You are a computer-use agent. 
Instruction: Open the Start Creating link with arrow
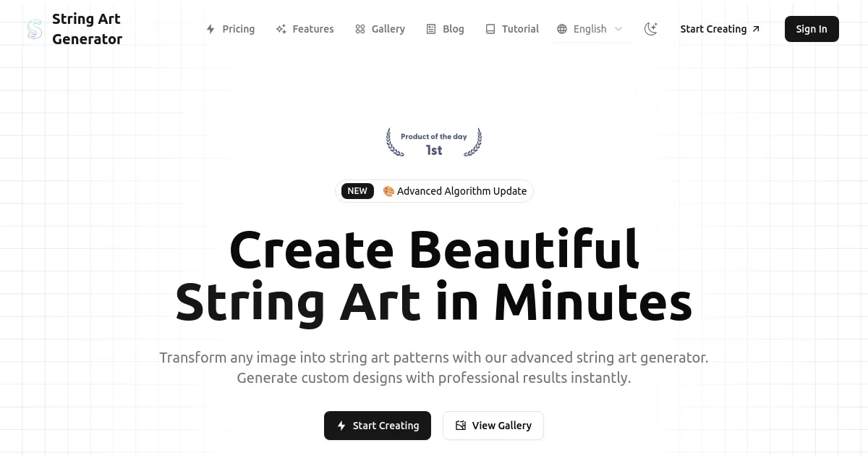(719, 29)
